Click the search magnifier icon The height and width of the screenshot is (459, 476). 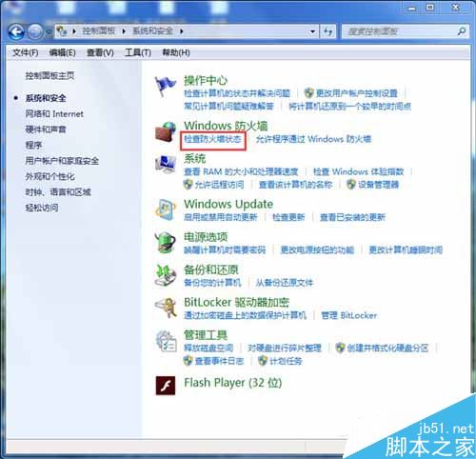[x=462, y=31]
